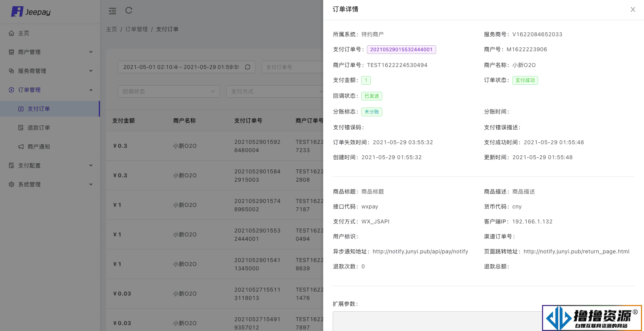Viewport: 644px width, 331px height.
Task: Click 订单管理 breadcrumb
Action: (137, 29)
